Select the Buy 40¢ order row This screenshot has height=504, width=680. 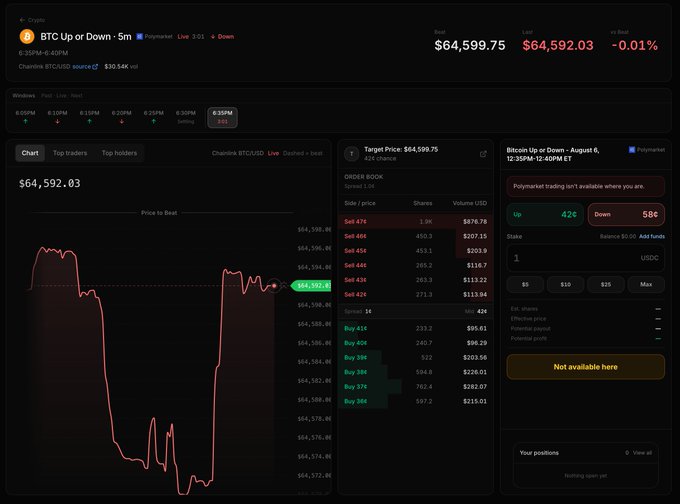pyautogui.click(x=415, y=343)
